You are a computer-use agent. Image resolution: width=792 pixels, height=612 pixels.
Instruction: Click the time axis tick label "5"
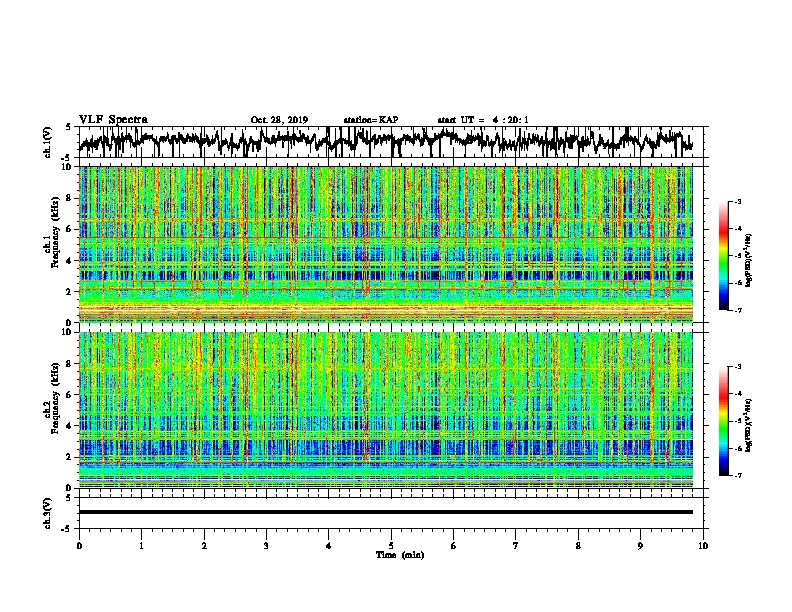pyautogui.click(x=391, y=546)
